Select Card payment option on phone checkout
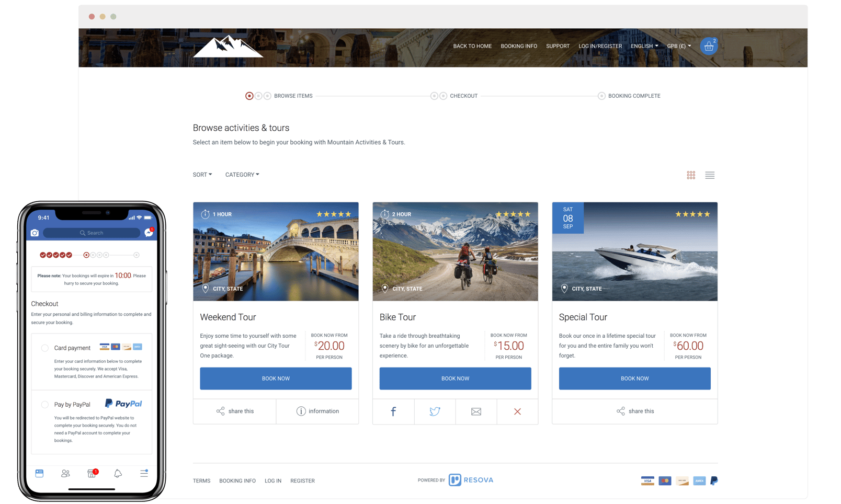 click(45, 348)
